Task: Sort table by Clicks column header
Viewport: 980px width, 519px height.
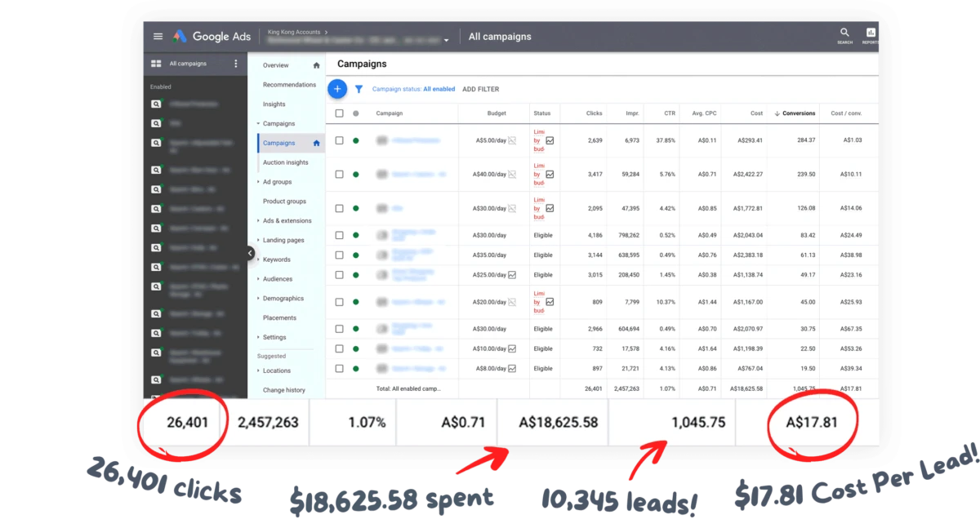Action: [594, 113]
